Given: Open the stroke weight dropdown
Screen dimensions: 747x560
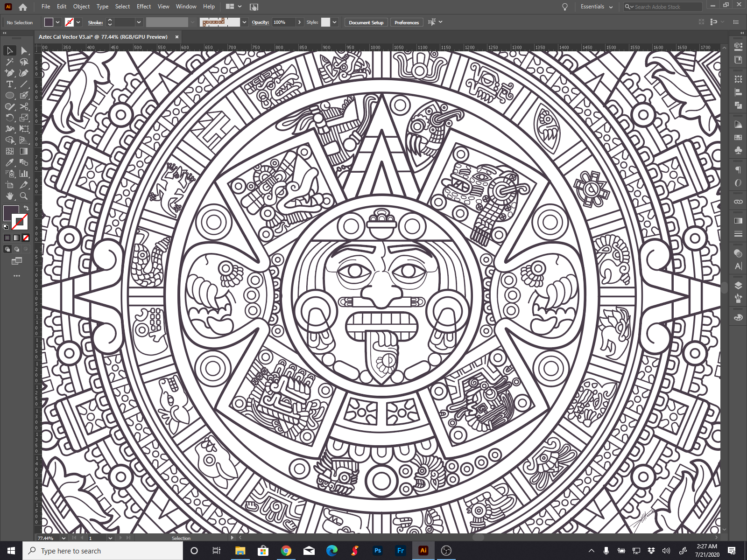Looking at the screenshot, I should [139, 22].
